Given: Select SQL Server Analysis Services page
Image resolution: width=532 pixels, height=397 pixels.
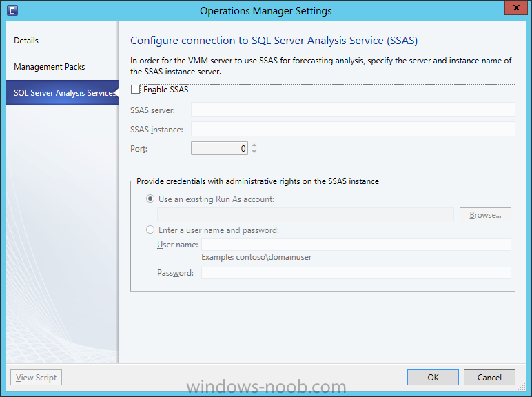Looking at the screenshot, I should [62, 92].
